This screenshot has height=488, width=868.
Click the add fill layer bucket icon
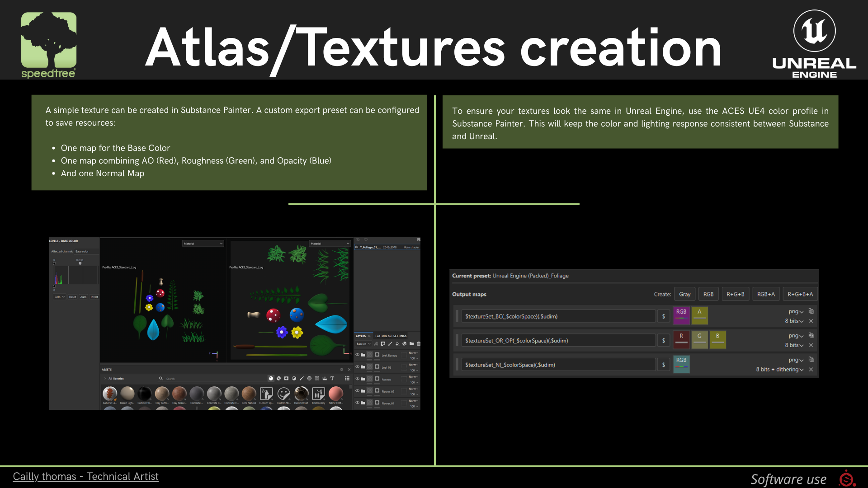click(x=397, y=344)
